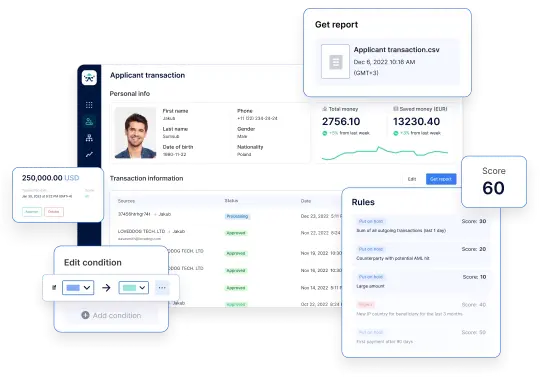Open the teal condition dropdown

[x=134, y=287]
